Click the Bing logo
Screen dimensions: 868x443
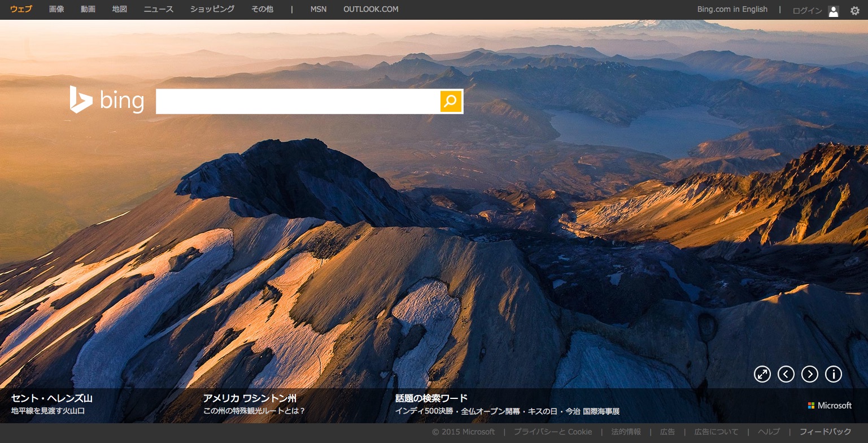point(107,100)
